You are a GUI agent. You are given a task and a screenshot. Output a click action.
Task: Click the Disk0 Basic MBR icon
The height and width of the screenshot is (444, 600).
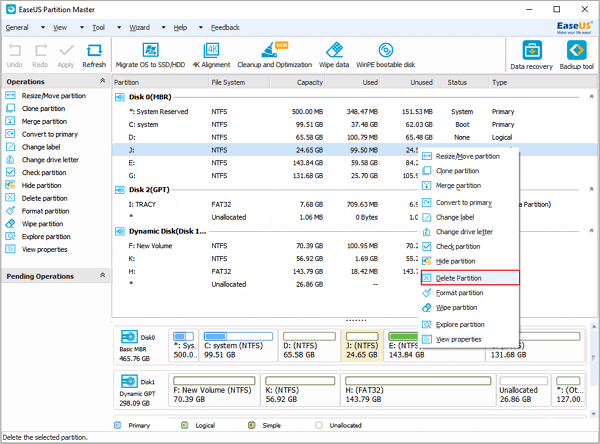[x=129, y=336]
